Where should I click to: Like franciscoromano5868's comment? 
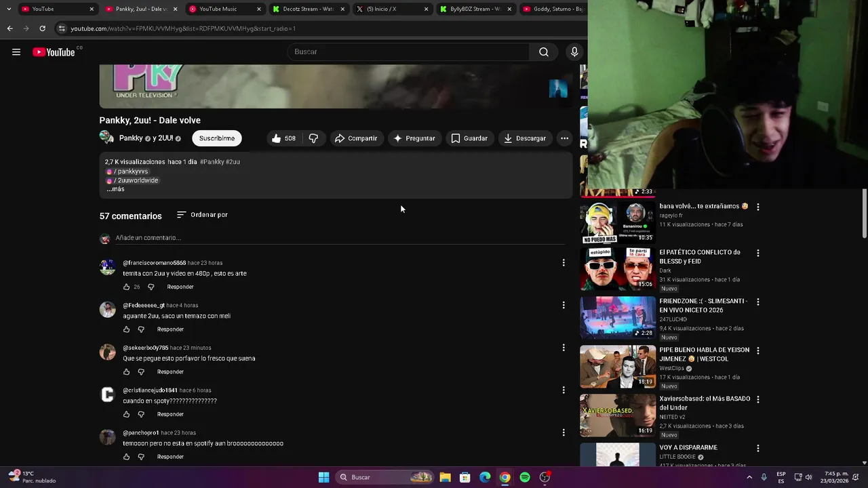(x=126, y=287)
